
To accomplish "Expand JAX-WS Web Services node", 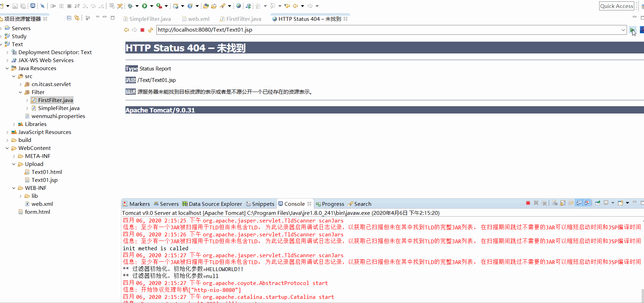I will [7, 60].
